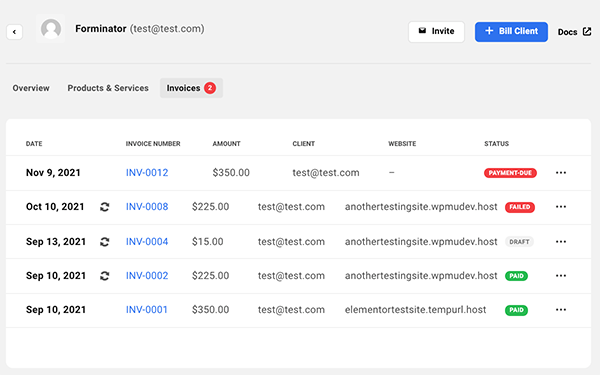Select the Invoices tab
Screen dimensions: 600x375
191,88
